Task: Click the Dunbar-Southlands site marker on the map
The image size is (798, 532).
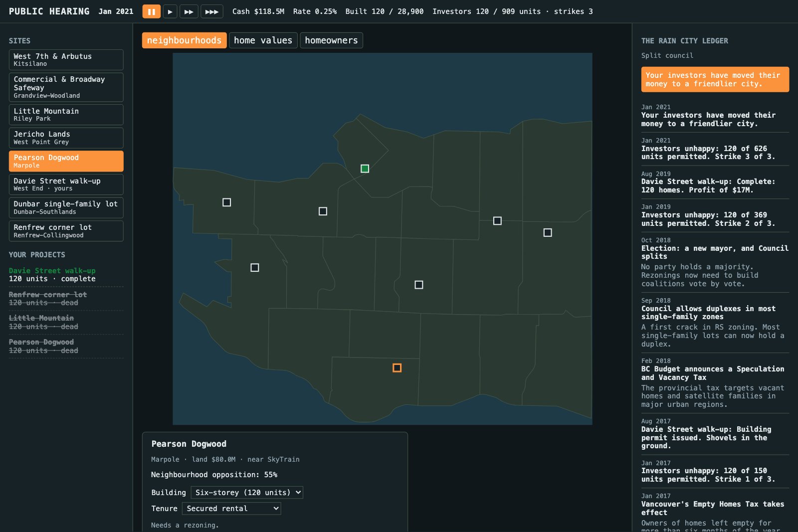Action: tap(254, 268)
